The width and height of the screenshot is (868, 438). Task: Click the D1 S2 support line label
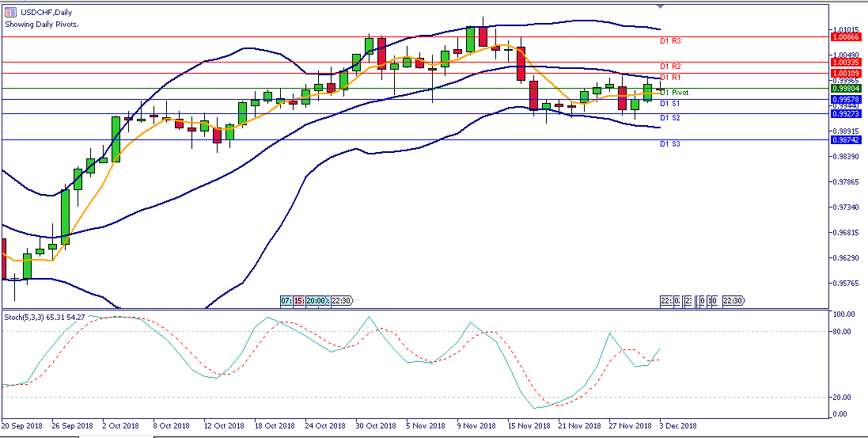coord(670,118)
